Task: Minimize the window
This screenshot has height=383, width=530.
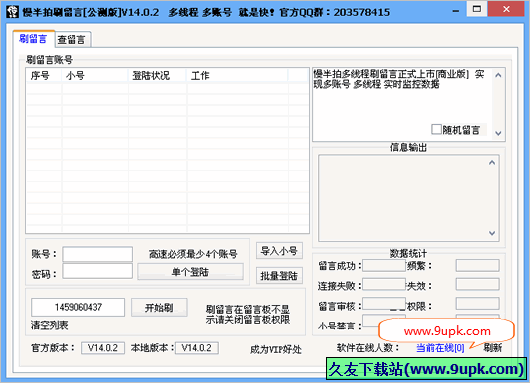Action: point(456,11)
